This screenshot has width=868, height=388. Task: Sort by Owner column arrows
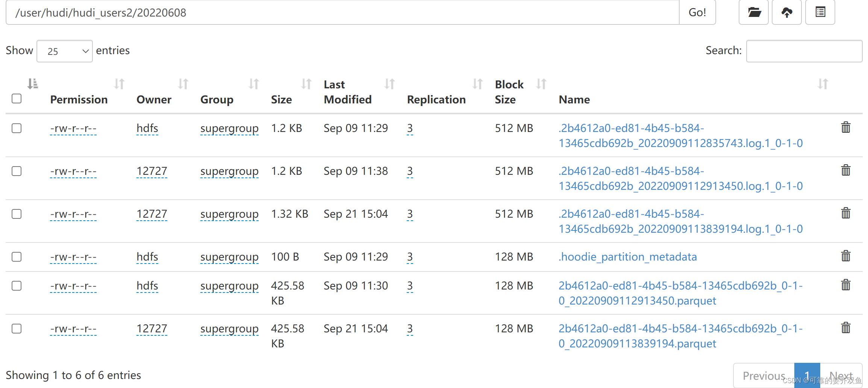click(x=183, y=83)
